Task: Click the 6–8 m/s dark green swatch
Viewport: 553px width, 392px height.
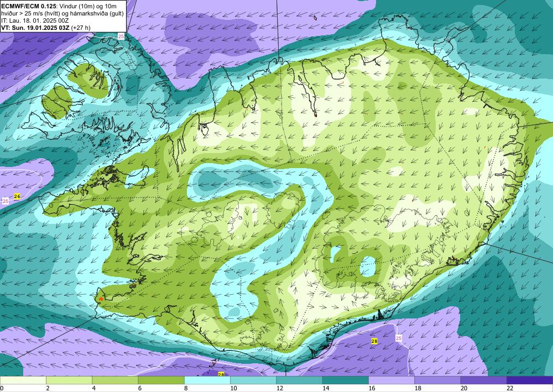Action: [161, 380]
